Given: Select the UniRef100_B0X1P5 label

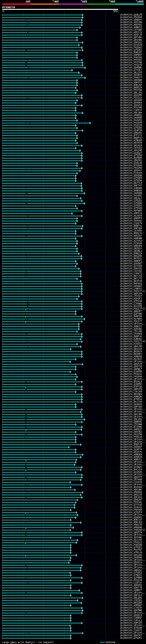Looking at the screenshot, I should click(x=131, y=306).
